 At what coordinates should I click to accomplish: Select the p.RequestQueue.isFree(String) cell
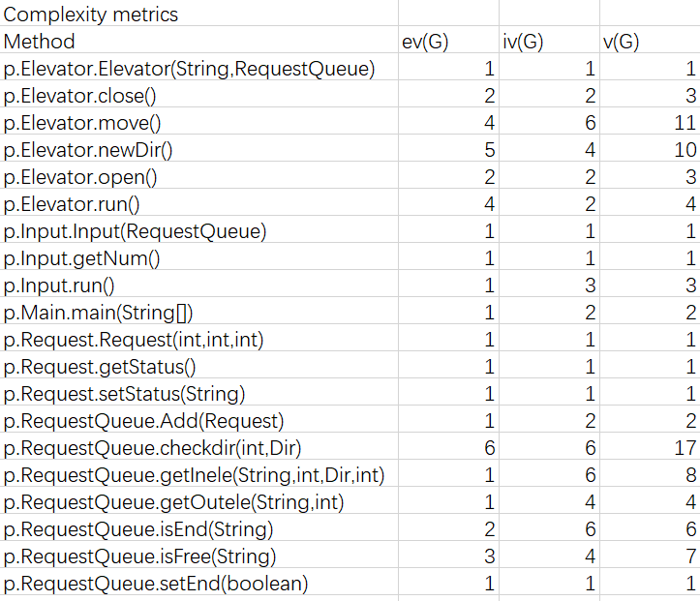point(140,556)
